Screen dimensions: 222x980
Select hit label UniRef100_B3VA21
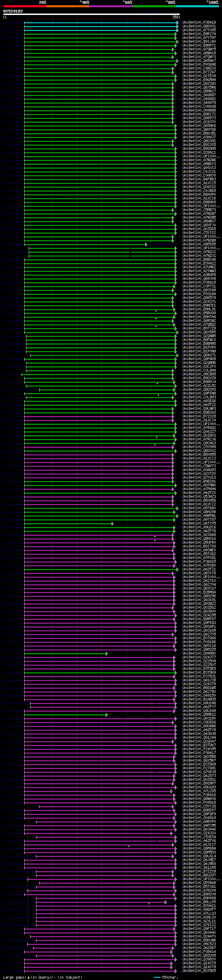[199, 906]
